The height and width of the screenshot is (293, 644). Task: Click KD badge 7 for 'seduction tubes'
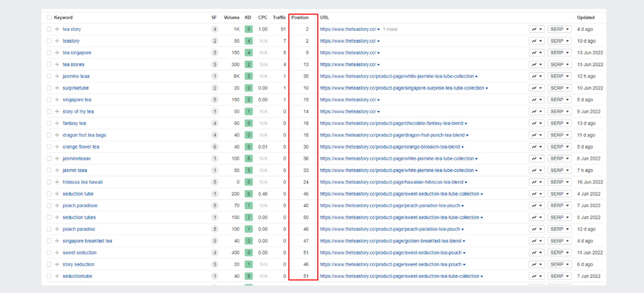pos(248,217)
